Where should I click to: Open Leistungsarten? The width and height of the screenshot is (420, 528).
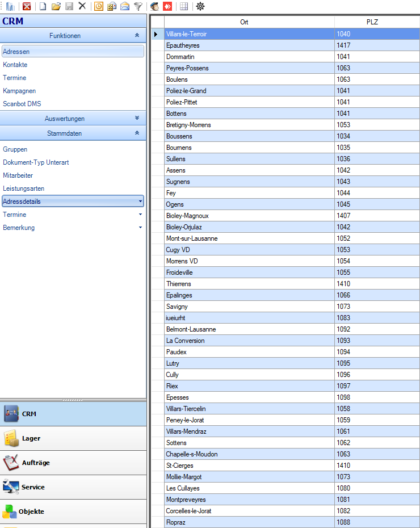[x=24, y=188]
